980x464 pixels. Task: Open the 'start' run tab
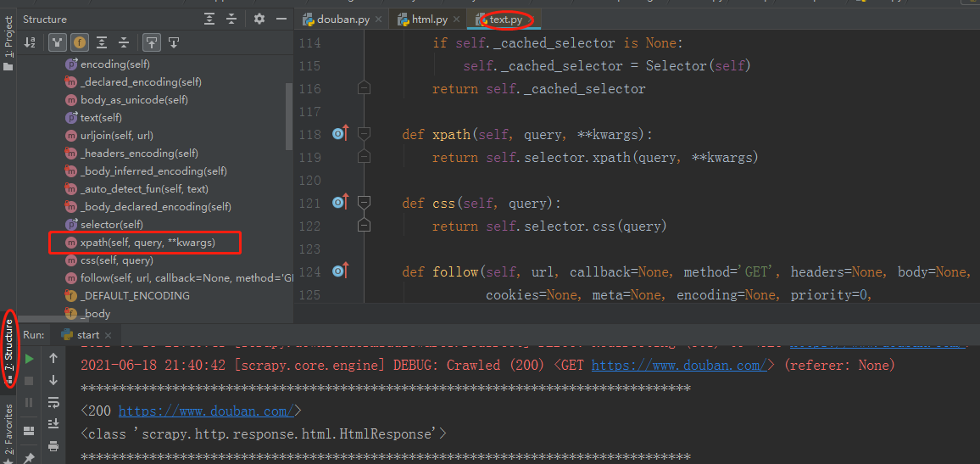(86, 334)
